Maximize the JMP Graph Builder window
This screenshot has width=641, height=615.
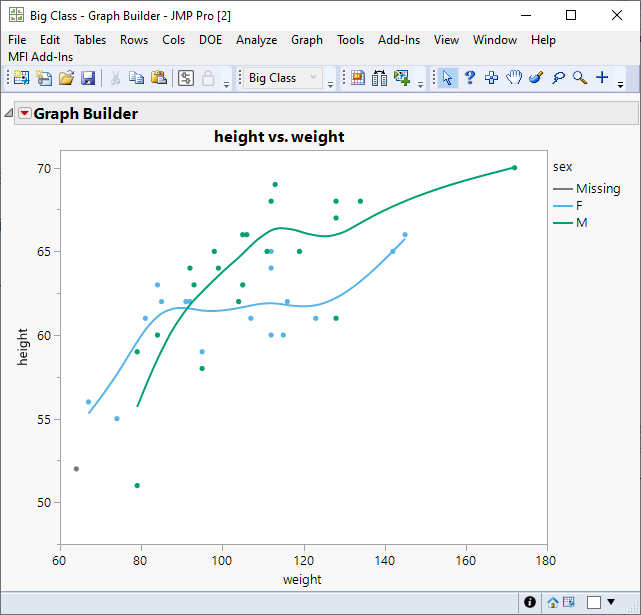coord(571,15)
